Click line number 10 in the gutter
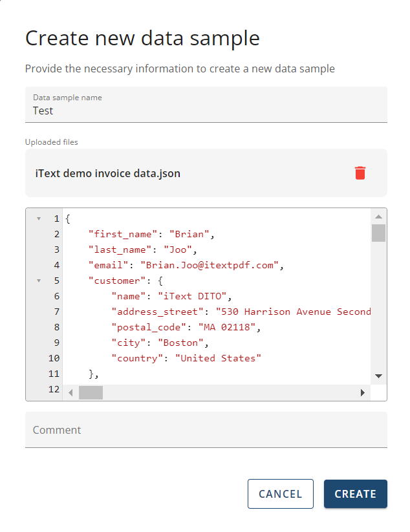The width and height of the screenshot is (410, 532). [x=54, y=358]
